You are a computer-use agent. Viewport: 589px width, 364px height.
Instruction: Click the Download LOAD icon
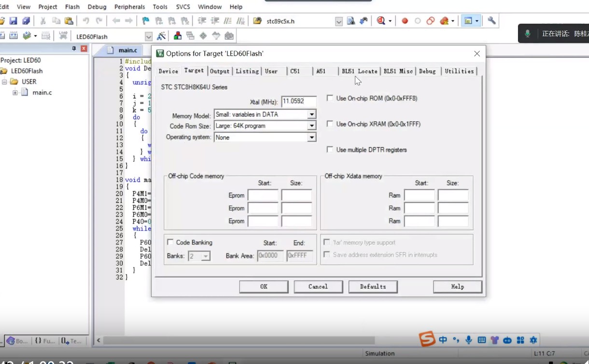click(x=63, y=36)
